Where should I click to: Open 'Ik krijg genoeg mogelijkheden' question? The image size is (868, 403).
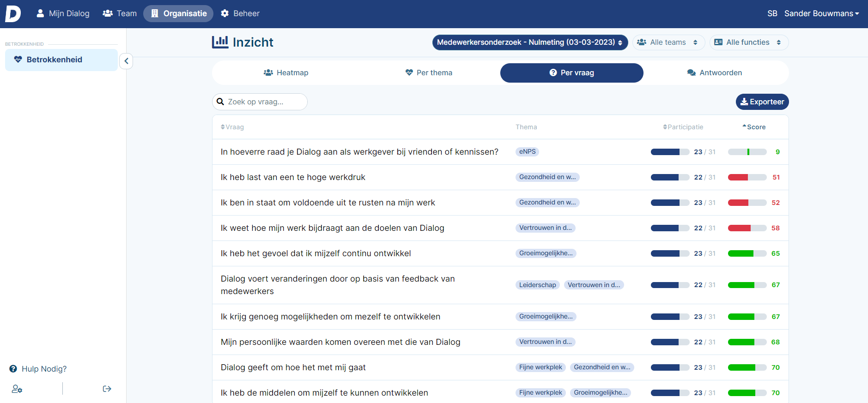(331, 317)
